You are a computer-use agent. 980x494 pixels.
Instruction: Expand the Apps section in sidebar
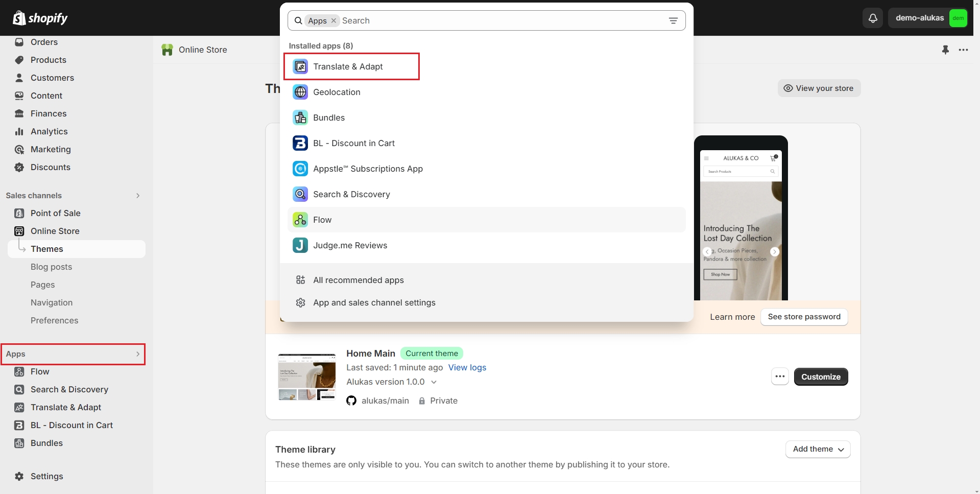pyautogui.click(x=137, y=354)
